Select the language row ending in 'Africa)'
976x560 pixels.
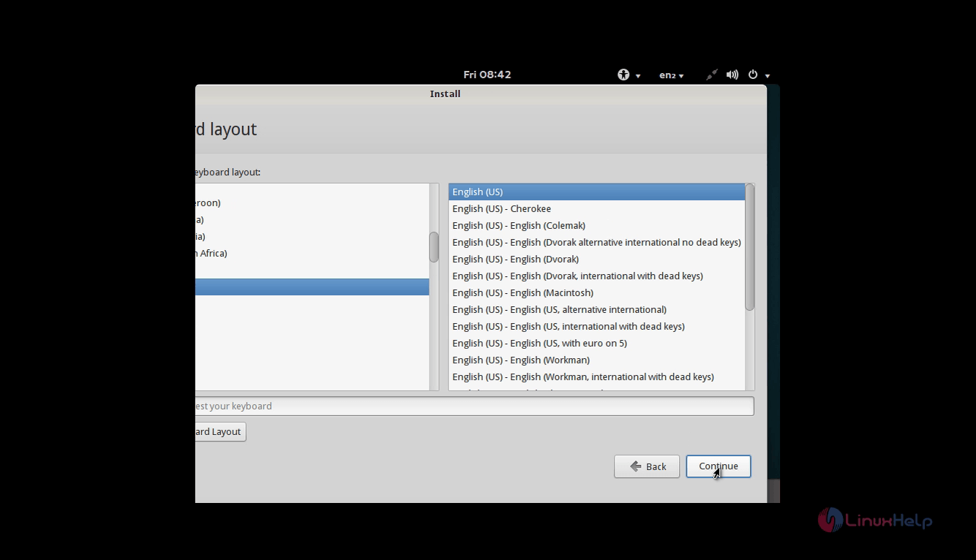point(312,253)
